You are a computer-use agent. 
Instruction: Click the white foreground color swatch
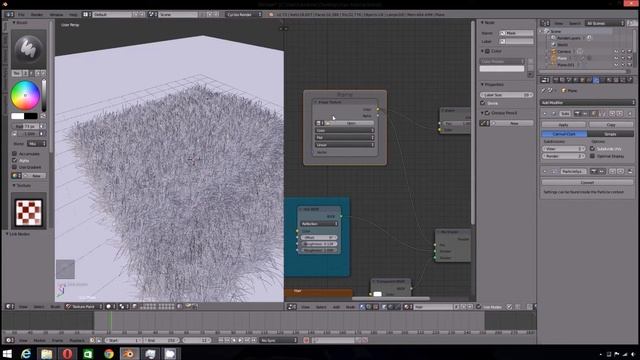(18, 116)
